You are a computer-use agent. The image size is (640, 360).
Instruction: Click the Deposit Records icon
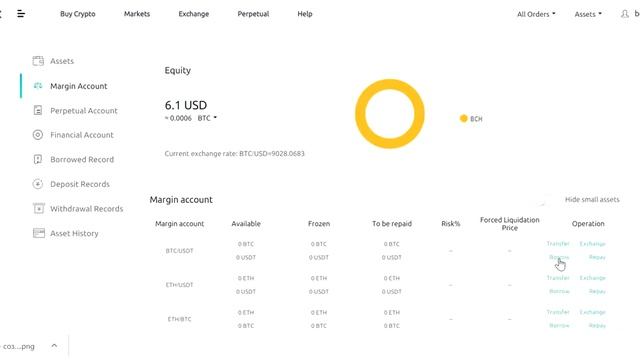click(38, 184)
